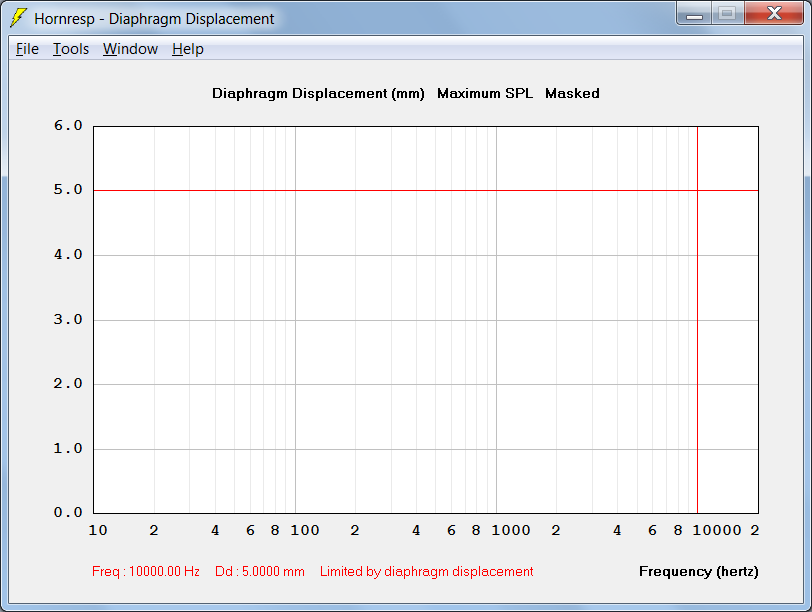Minimize the Hornresp window
Image resolution: width=812 pixels, height=612 pixels.
click(x=694, y=13)
